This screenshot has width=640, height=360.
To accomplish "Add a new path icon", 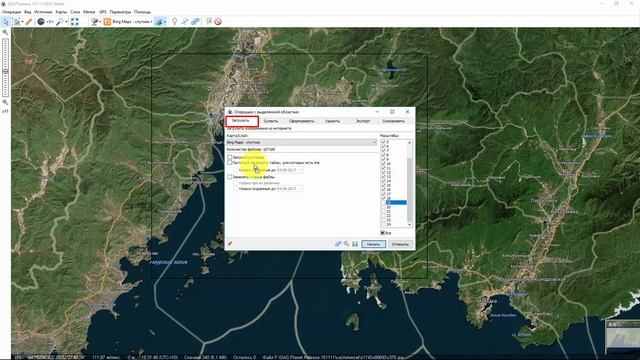I will [x=185, y=22].
